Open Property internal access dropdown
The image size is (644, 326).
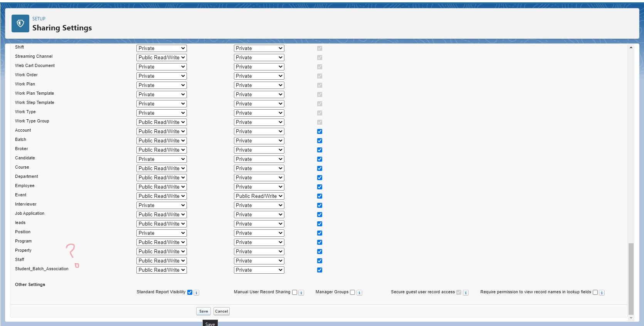click(x=161, y=251)
